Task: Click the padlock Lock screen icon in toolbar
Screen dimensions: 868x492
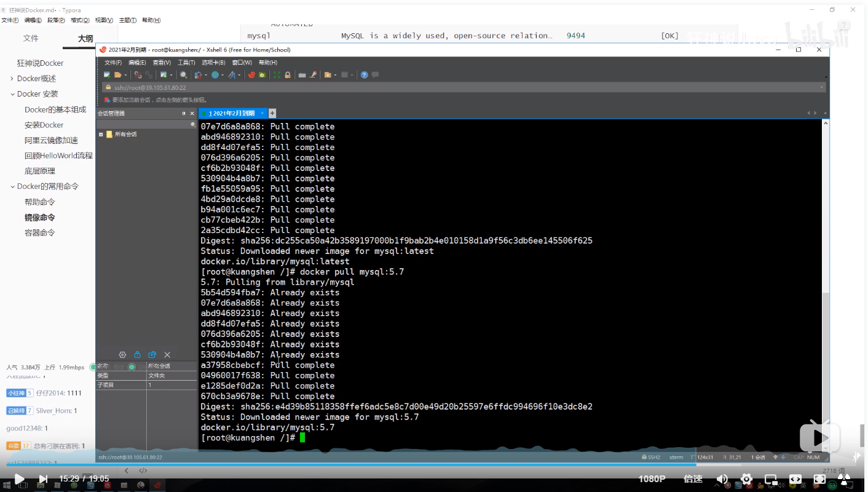Action: coord(288,75)
